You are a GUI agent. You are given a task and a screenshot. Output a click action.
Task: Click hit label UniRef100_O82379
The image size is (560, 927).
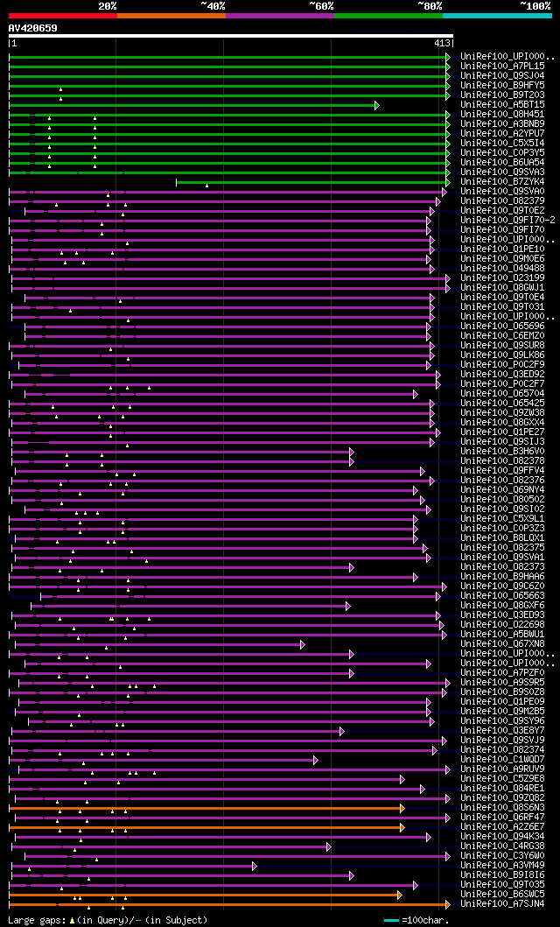[x=503, y=201]
